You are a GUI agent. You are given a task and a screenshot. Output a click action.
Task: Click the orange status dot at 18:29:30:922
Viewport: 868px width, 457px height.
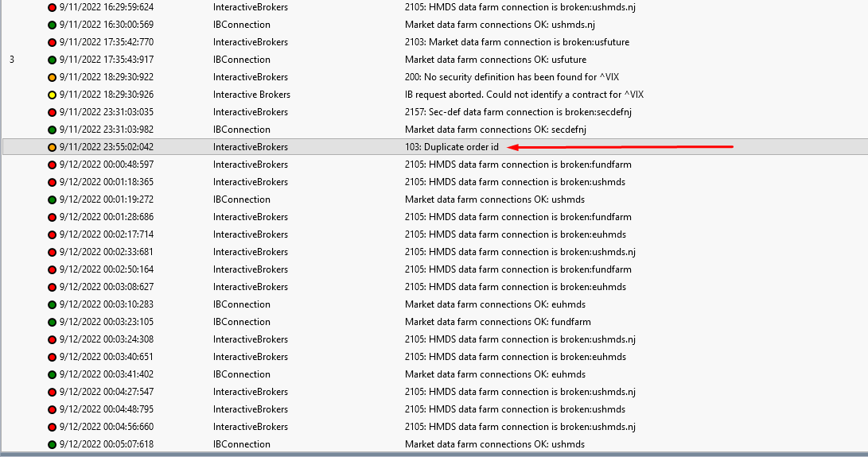coord(52,77)
